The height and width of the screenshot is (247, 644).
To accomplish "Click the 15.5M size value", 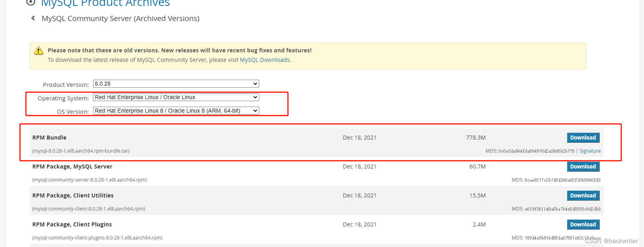I will pyautogui.click(x=477, y=195).
